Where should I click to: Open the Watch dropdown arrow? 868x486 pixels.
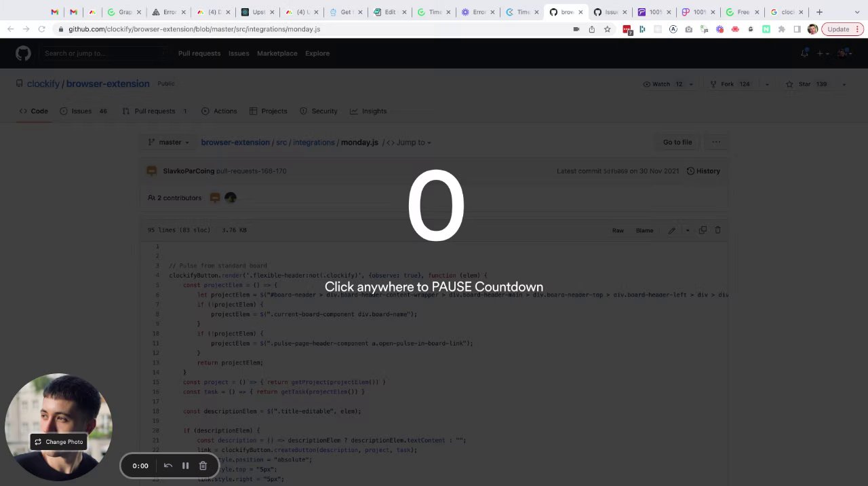[691, 84]
